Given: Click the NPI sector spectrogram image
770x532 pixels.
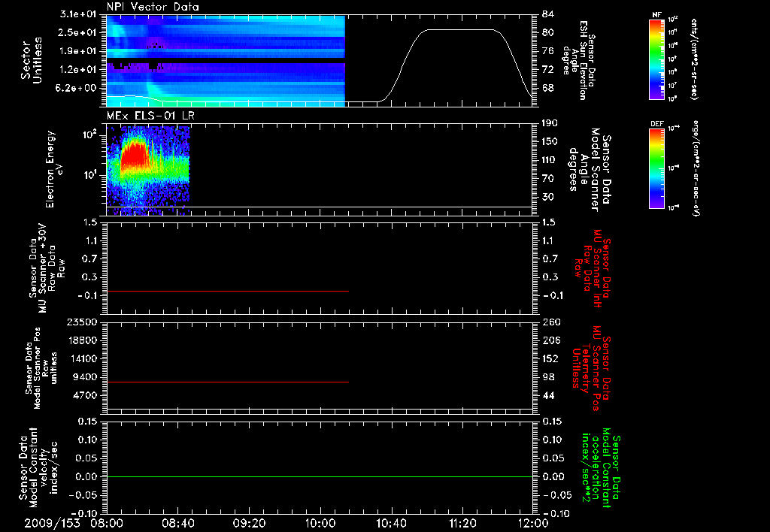Looking at the screenshot, I should [226, 61].
